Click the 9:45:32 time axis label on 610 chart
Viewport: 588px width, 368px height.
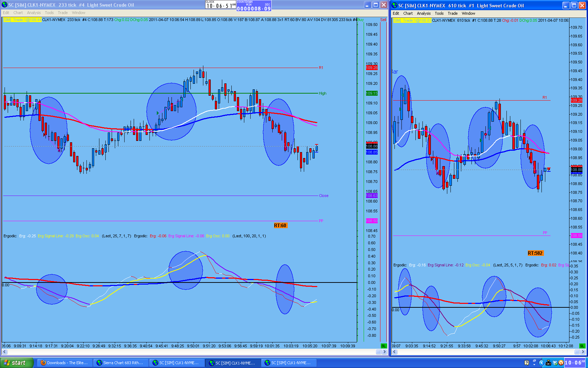482,346
